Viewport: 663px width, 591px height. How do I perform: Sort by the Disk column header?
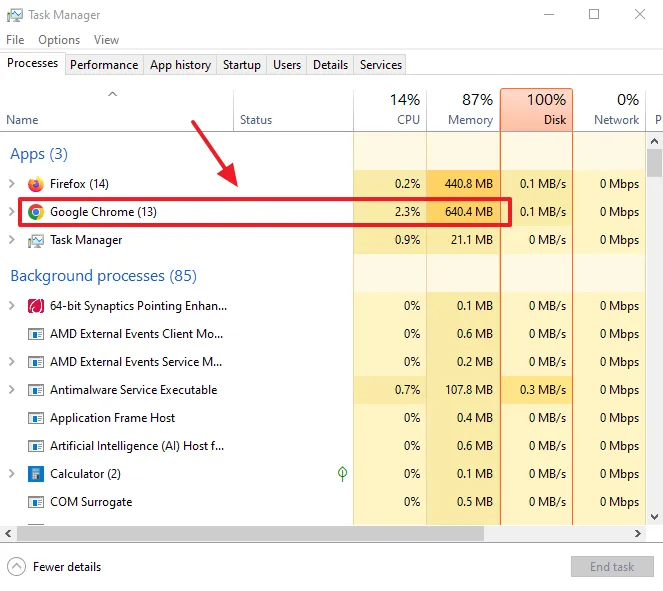(x=536, y=110)
